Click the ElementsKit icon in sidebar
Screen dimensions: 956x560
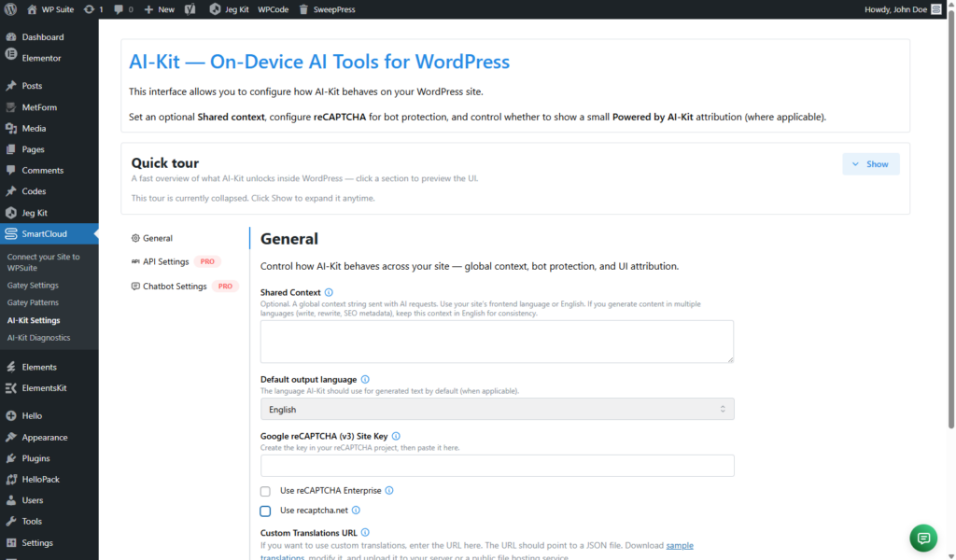coord(11,388)
